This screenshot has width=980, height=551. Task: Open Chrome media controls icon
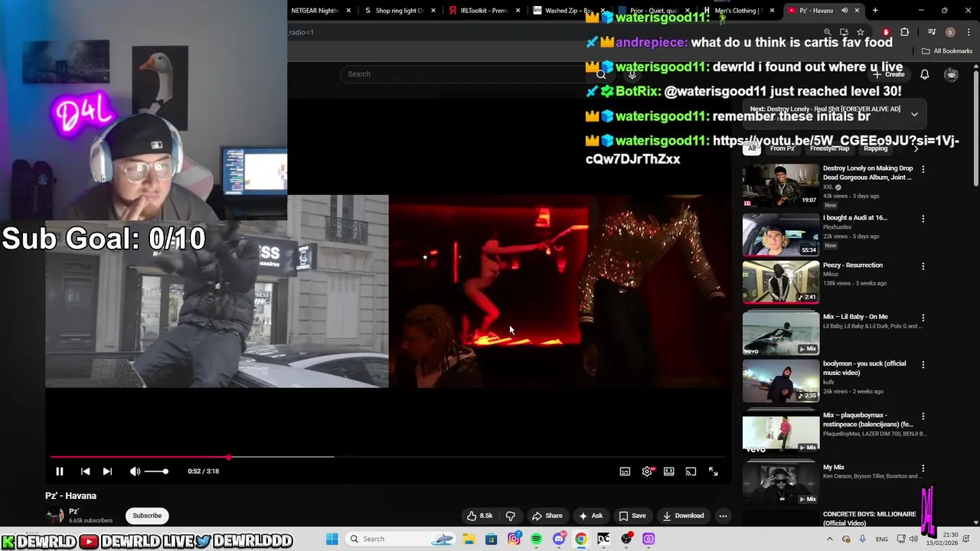932,32
